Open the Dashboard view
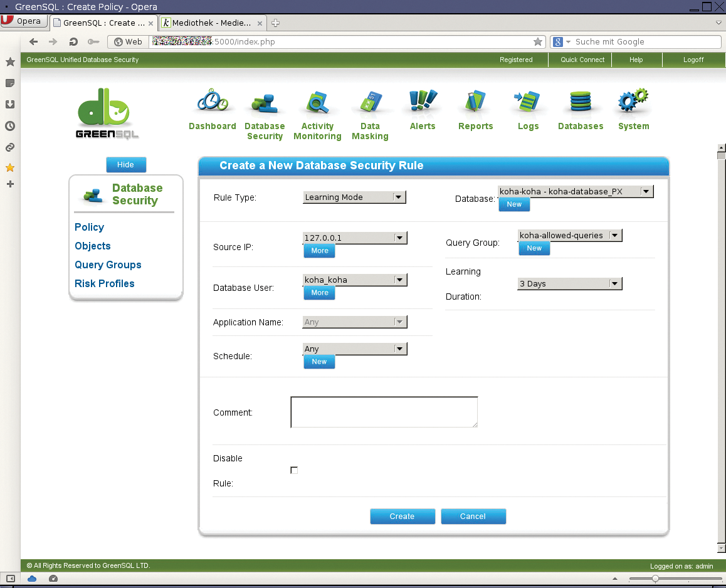 [212, 110]
